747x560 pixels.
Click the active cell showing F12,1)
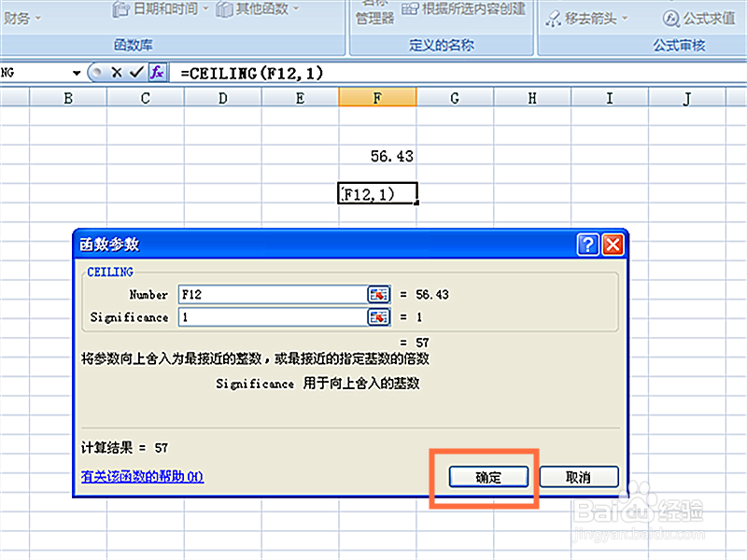pos(377,193)
